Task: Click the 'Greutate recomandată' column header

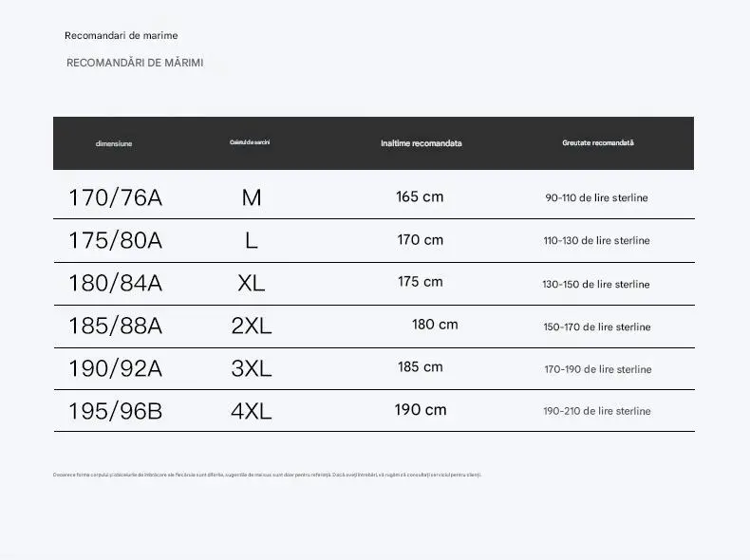Action: tap(598, 142)
